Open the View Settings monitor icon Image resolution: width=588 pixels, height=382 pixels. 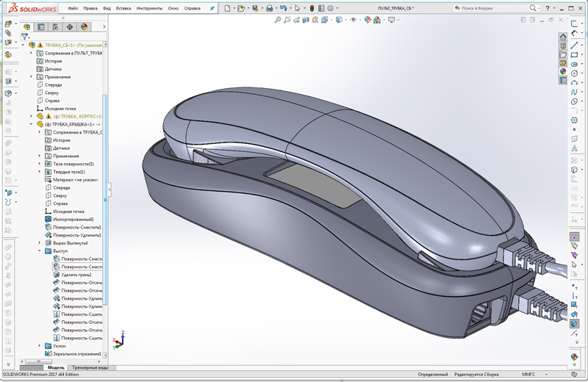coord(392,20)
